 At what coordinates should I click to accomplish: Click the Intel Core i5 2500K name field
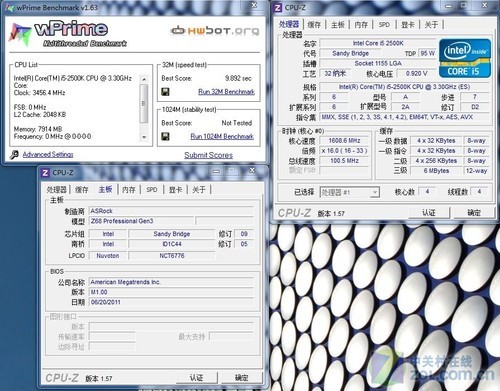378,43
